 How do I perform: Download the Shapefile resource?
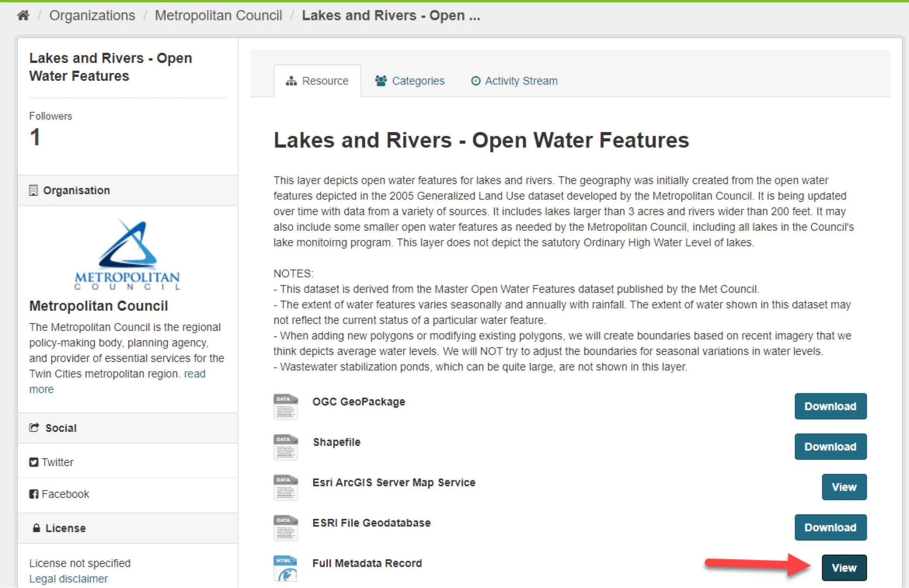click(x=830, y=447)
